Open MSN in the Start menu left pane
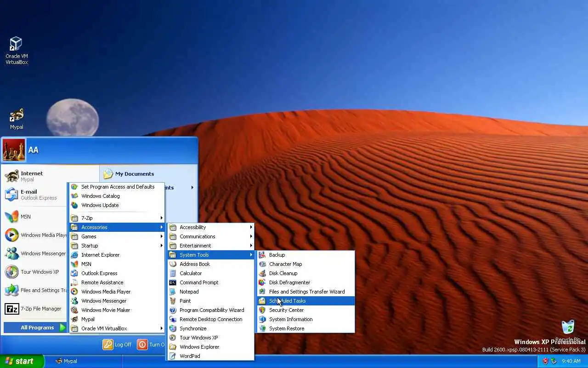588x368 pixels. [35, 217]
